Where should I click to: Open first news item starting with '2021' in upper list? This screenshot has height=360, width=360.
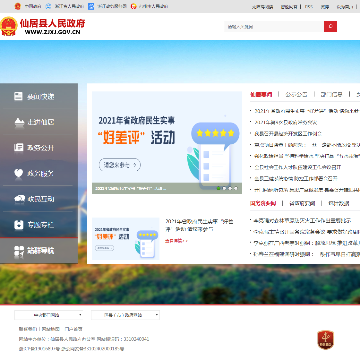tap(307, 111)
